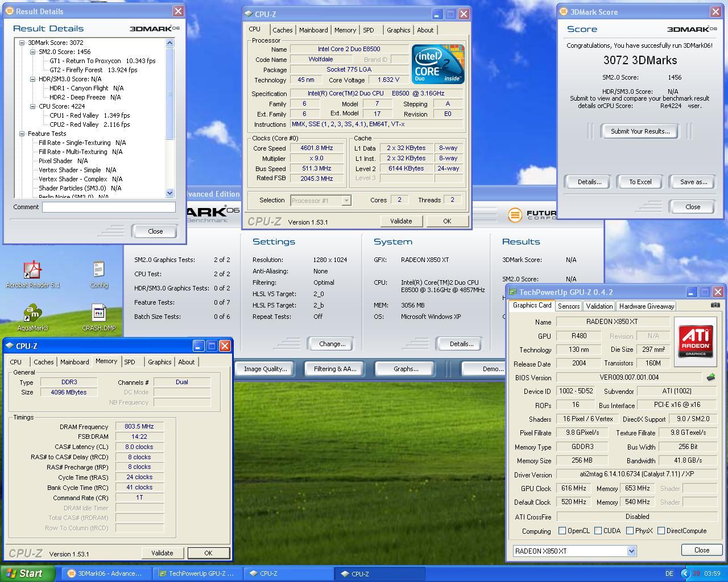Image resolution: width=728 pixels, height=582 pixels.
Task: Collapse the 3DMark Score tree node
Action: [x=22, y=43]
